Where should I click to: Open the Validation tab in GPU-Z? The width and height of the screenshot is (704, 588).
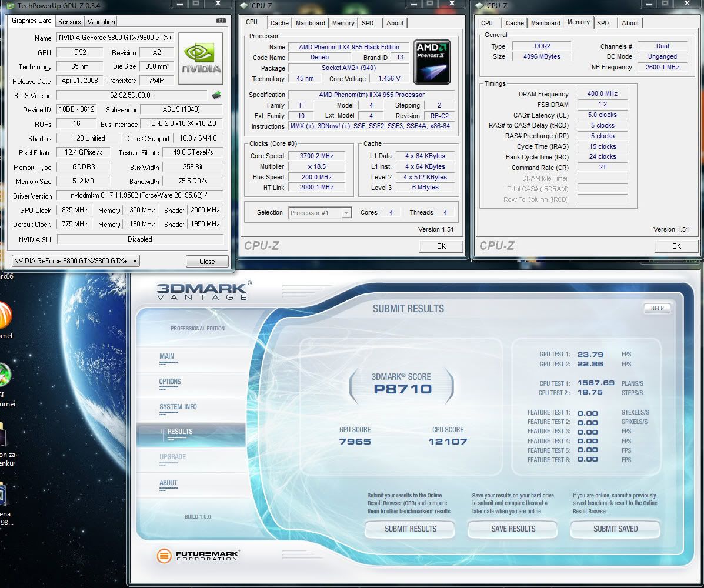coord(101,22)
